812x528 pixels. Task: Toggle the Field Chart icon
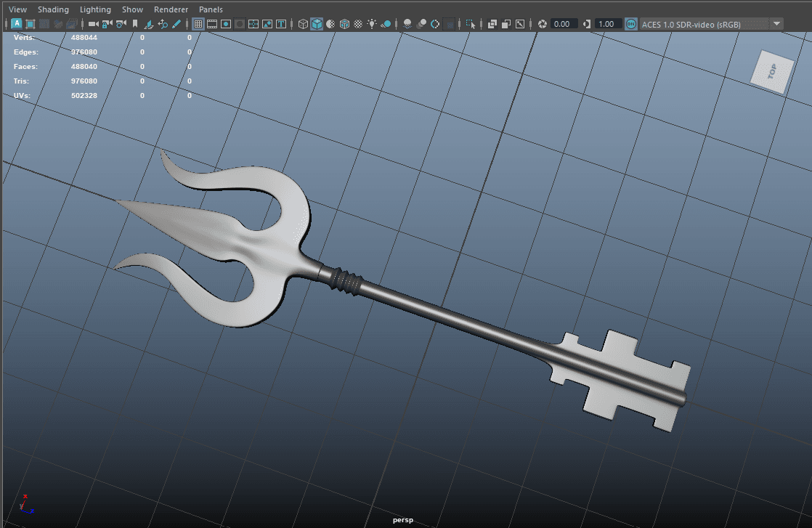coord(253,24)
